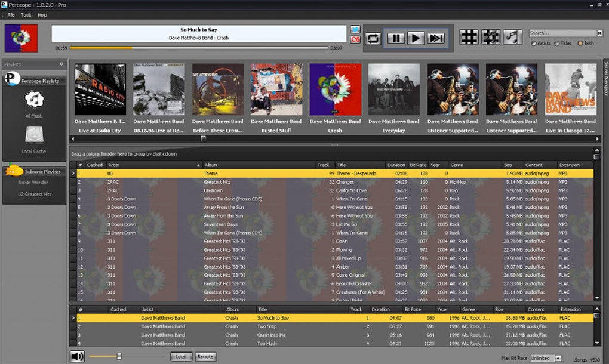
Task: Select the Everyday album cover
Action: (x=394, y=90)
